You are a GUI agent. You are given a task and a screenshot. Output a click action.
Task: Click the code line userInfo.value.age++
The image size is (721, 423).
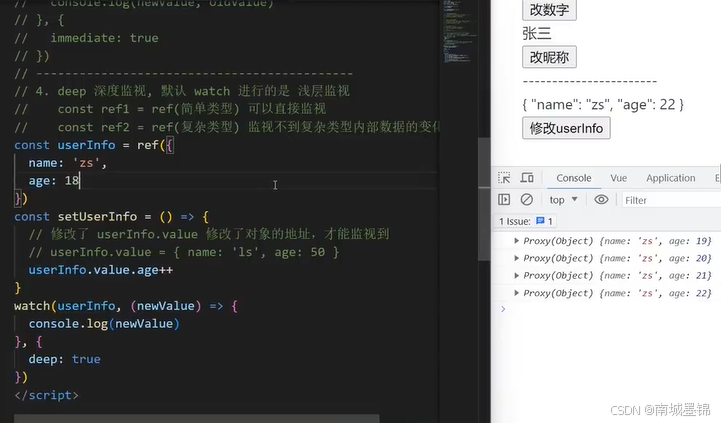pos(101,270)
